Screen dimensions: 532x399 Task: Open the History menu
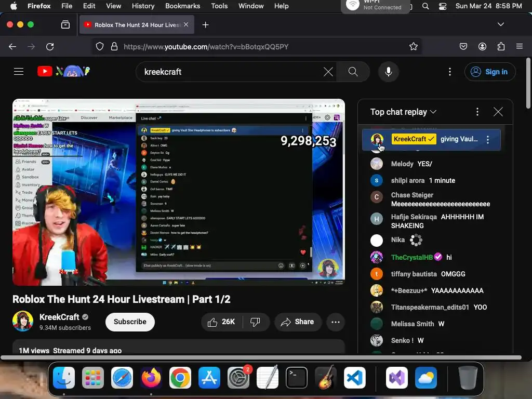point(143,6)
